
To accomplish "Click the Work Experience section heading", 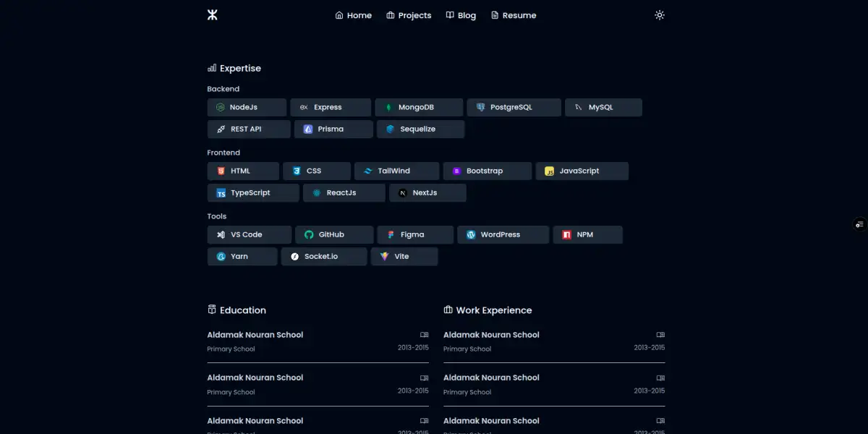I will (488, 310).
